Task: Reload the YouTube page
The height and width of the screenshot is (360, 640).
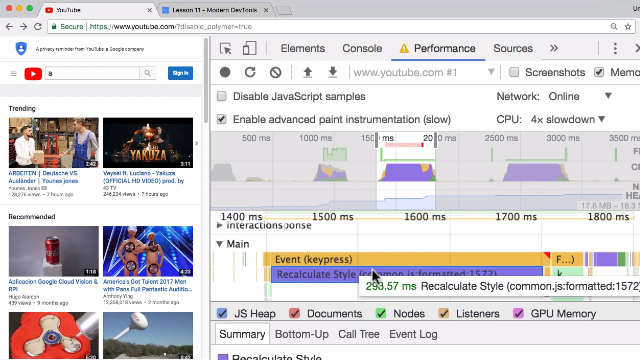Action: [x=38, y=27]
